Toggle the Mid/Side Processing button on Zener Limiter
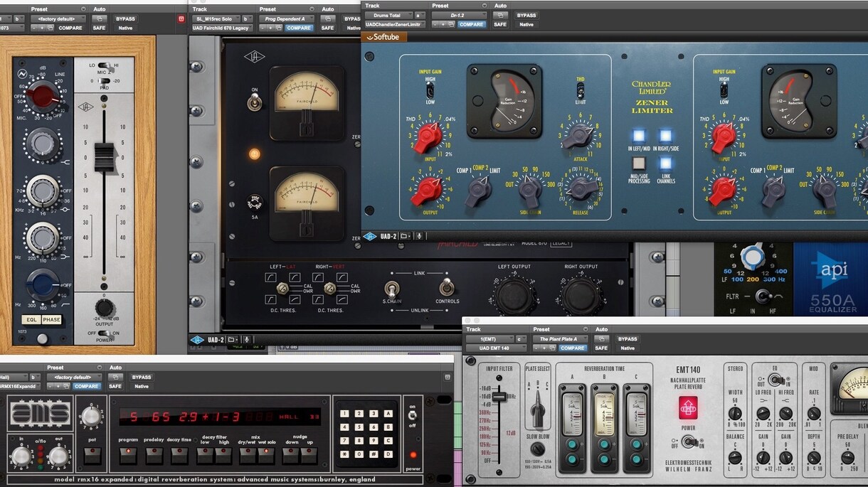This screenshot has height=487, width=868. click(x=639, y=163)
